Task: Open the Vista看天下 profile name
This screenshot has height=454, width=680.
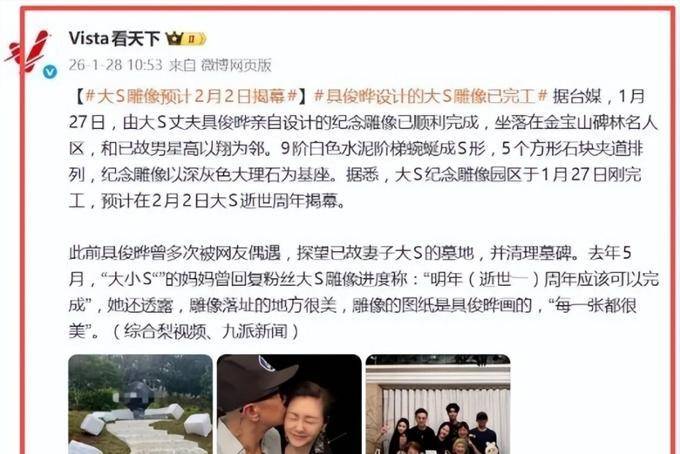Action: [x=114, y=39]
